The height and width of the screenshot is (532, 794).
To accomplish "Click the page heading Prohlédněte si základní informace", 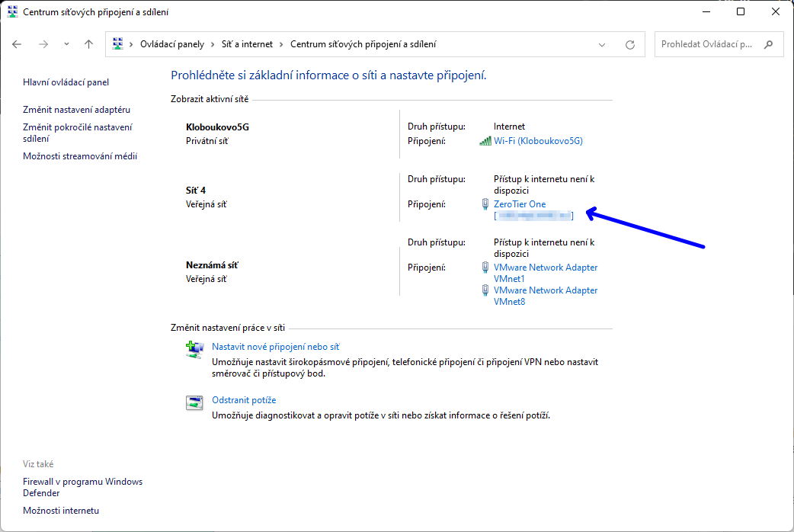I will click(x=328, y=75).
